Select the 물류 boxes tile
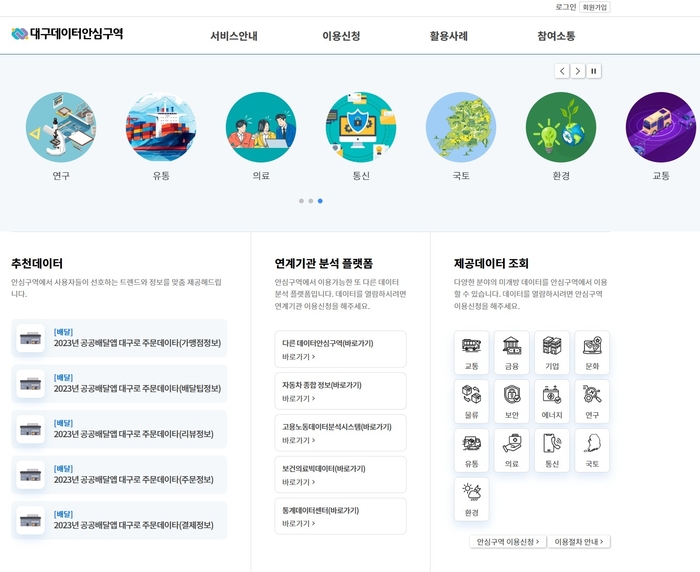Viewport: 700px width, 572px height. click(471, 401)
